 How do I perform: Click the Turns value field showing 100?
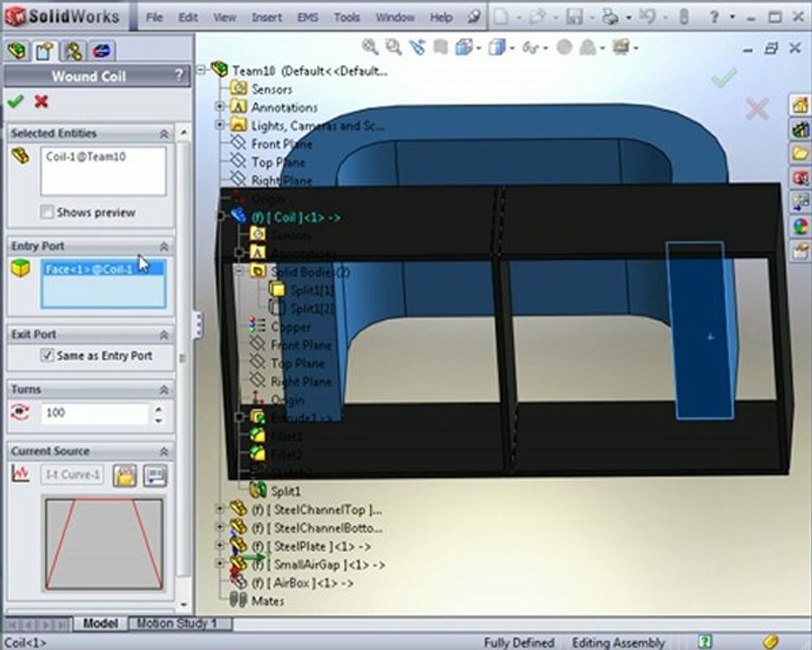(96, 413)
